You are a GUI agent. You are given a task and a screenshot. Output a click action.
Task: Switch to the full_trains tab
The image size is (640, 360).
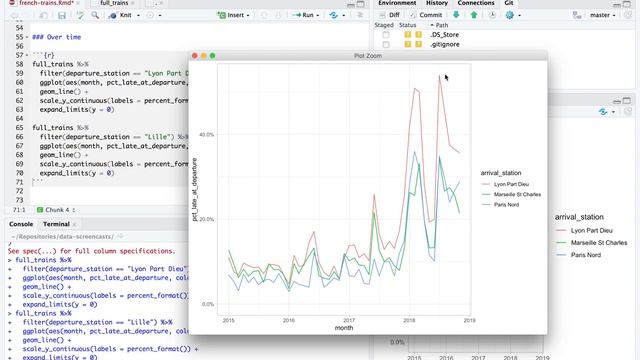click(114, 3)
